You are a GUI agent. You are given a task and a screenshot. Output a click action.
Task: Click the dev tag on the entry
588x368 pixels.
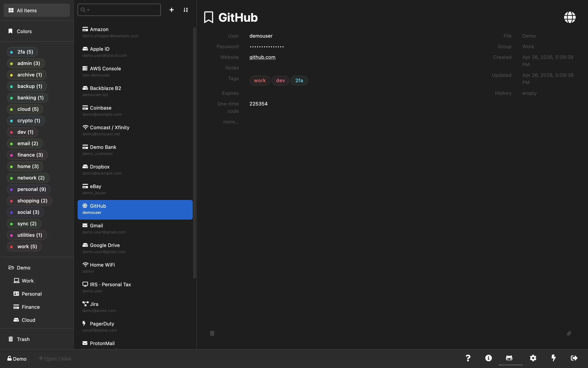[280, 81]
